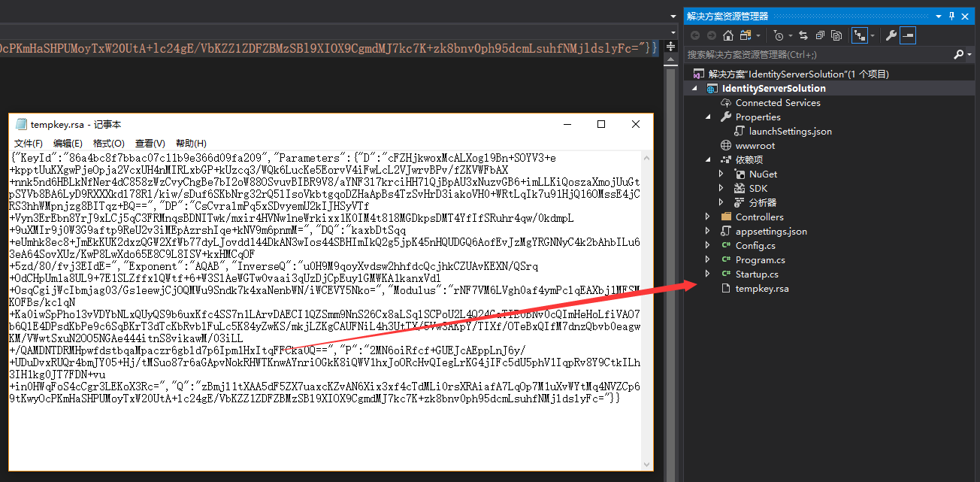Maximize the tempkey.rsa Notepad window
Screen dimensions: 980x482
click(x=600, y=124)
